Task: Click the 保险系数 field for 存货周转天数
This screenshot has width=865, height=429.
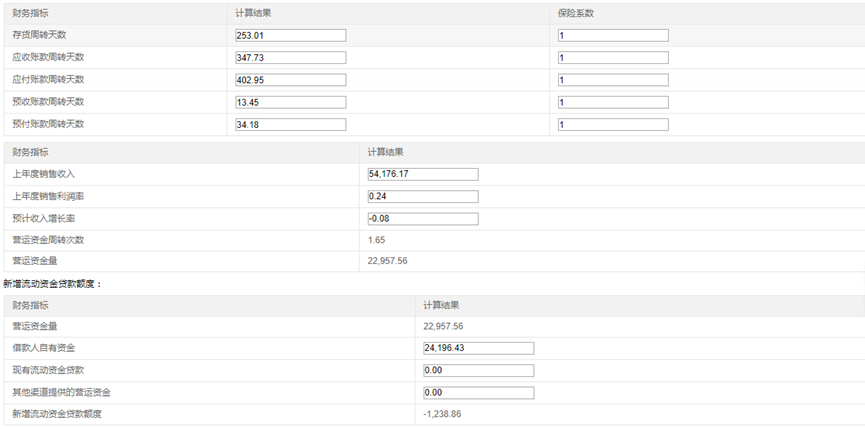Action: pos(613,36)
